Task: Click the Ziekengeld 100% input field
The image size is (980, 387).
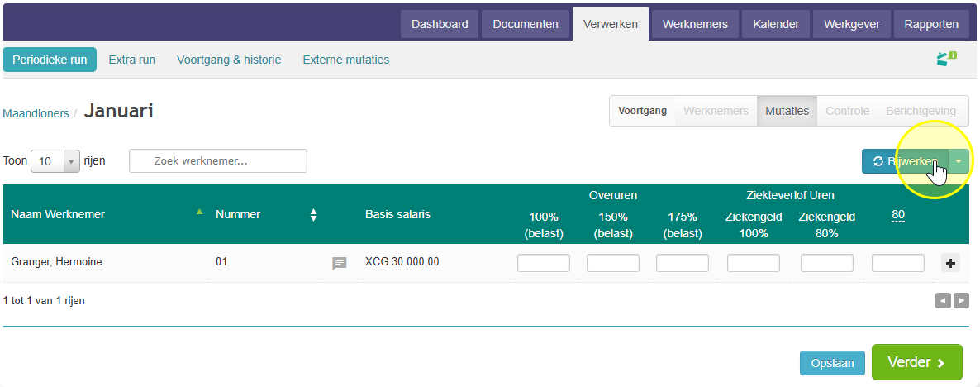Action: [x=754, y=263]
